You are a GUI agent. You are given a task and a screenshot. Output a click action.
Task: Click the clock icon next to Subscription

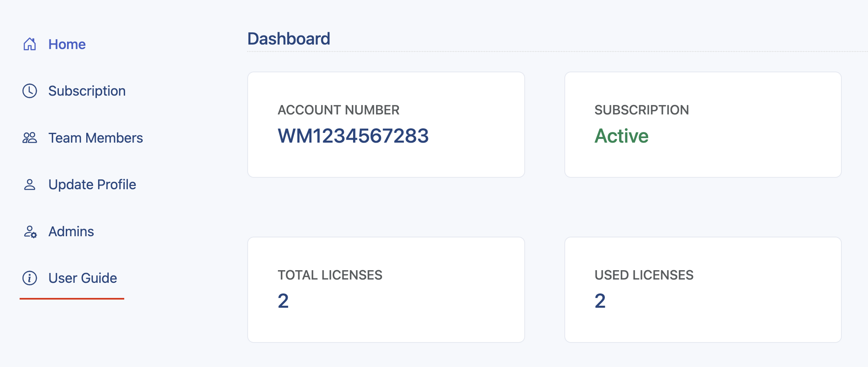(29, 91)
